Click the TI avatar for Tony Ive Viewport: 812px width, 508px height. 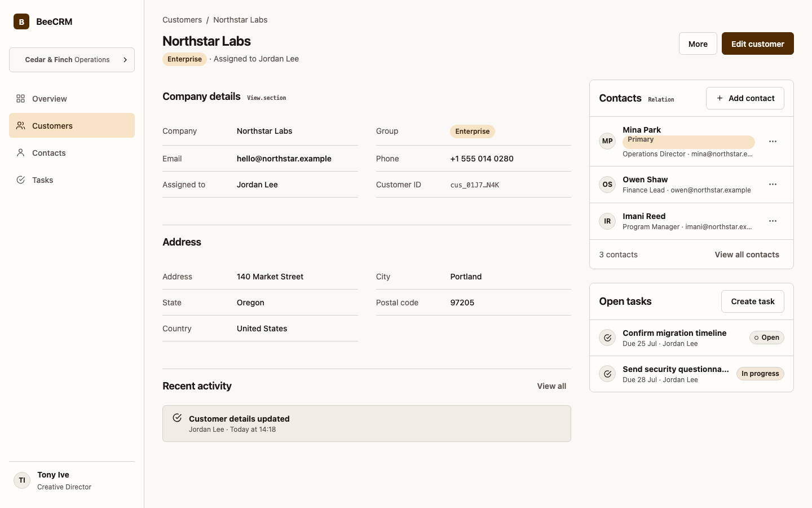tap(22, 480)
